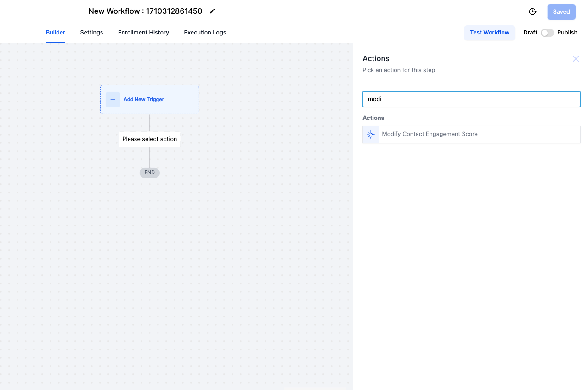588x390 pixels.
Task: Click the Draft label
Action: pos(530,33)
